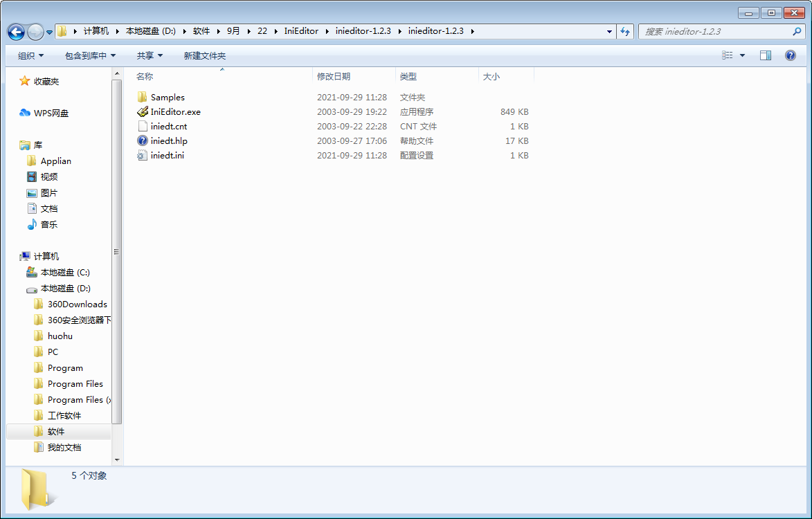Open the 工作软件 folder in sidebar
Image resolution: width=812 pixels, height=519 pixels.
(64, 415)
